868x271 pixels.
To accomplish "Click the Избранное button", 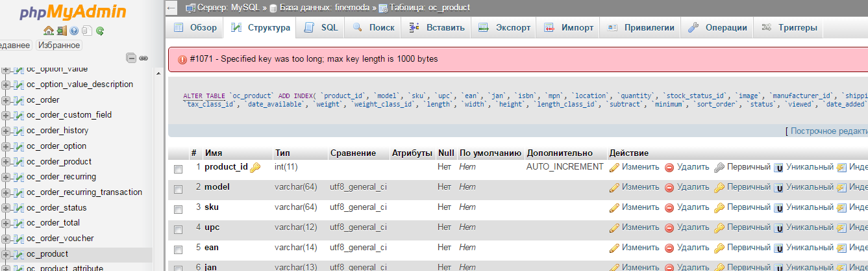I will tap(59, 45).
